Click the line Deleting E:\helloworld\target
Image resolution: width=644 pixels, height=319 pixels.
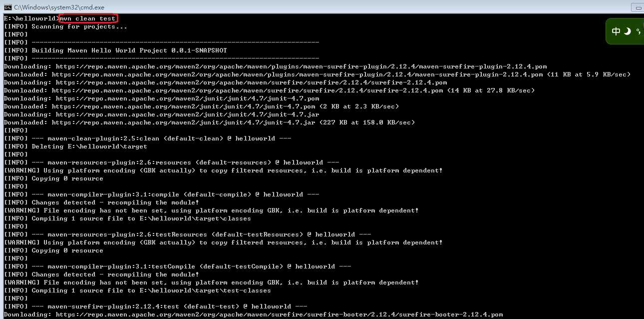coord(75,146)
